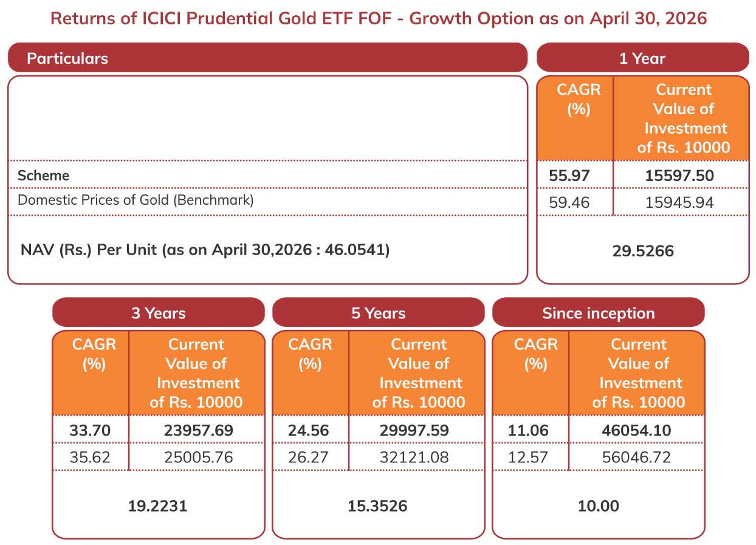Click the 5 Years NAV 15.3526
This screenshot has width=756, height=545.
(x=378, y=506)
